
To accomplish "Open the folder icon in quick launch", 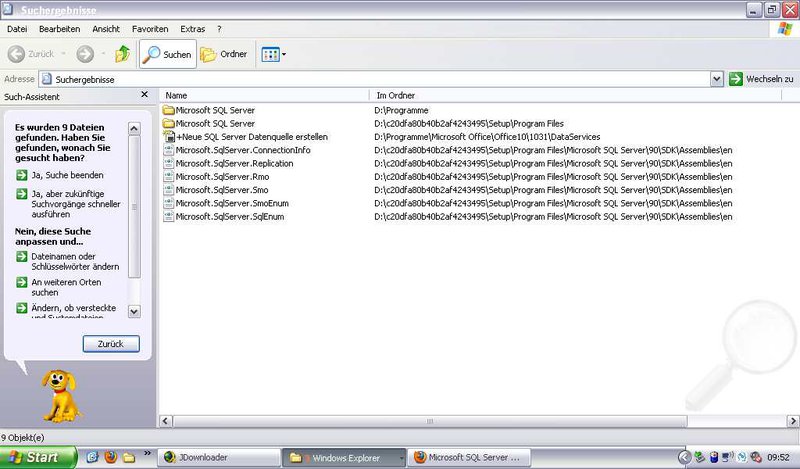I will [129, 457].
